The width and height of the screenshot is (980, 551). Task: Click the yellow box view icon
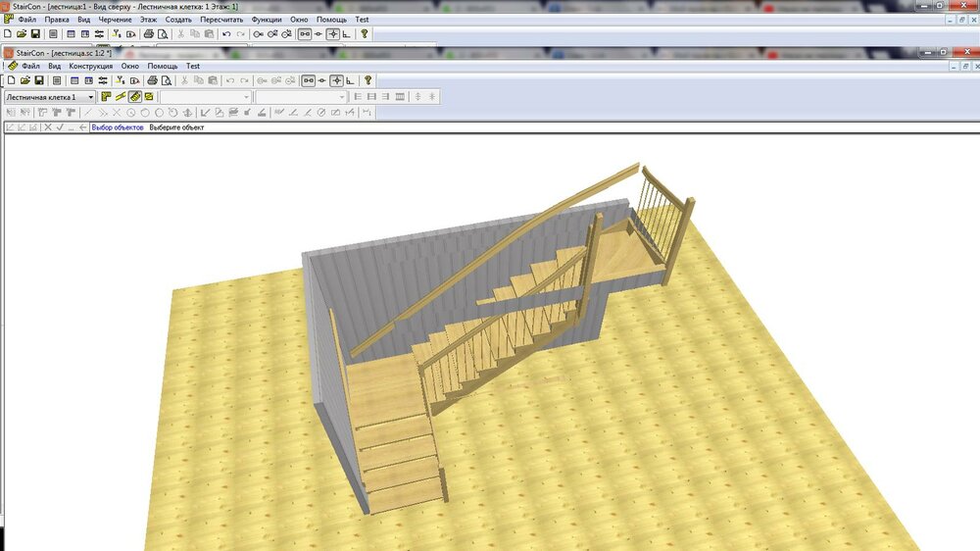click(x=149, y=97)
